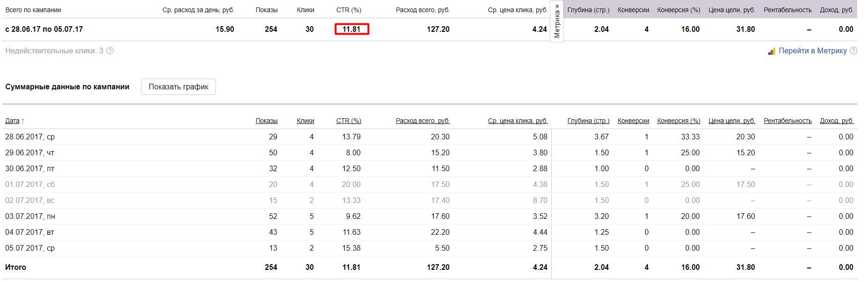
Task: Sort table by CTR (%) column header
Action: click(x=349, y=121)
